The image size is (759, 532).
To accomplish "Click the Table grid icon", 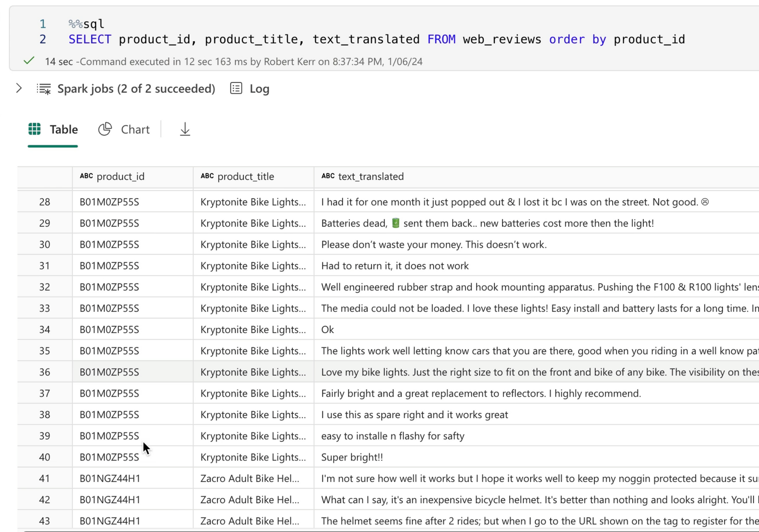I will [x=35, y=129].
